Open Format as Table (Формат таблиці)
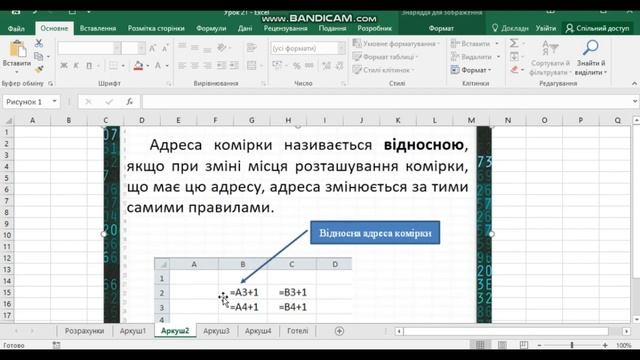Viewport: 640px width, 360px height. (385, 57)
